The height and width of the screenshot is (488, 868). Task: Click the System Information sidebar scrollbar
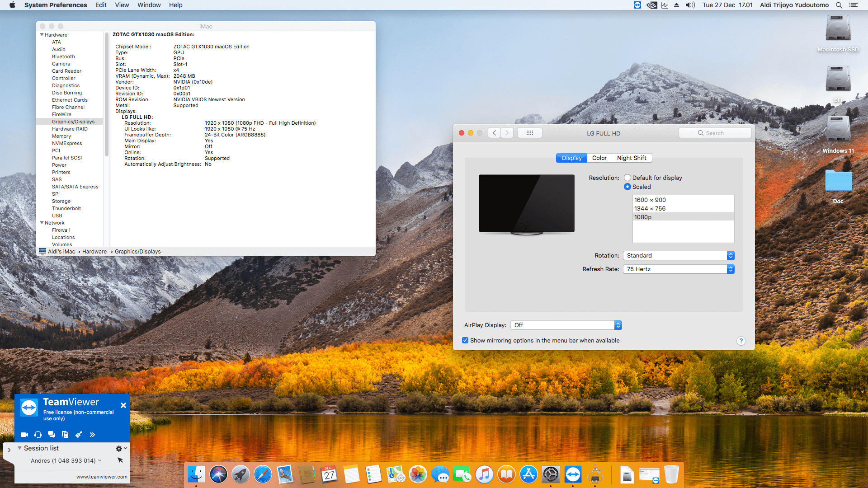point(107,94)
